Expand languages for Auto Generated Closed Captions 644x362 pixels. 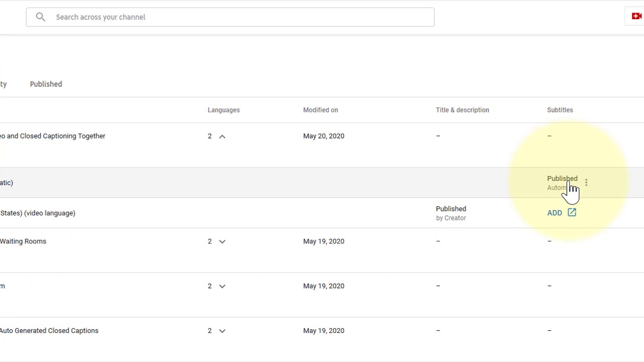pyautogui.click(x=222, y=331)
